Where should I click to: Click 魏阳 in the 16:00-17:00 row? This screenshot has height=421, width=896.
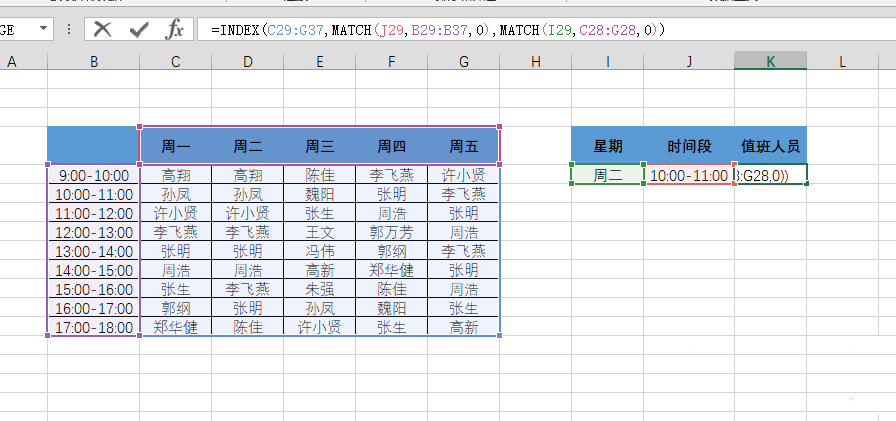(391, 308)
